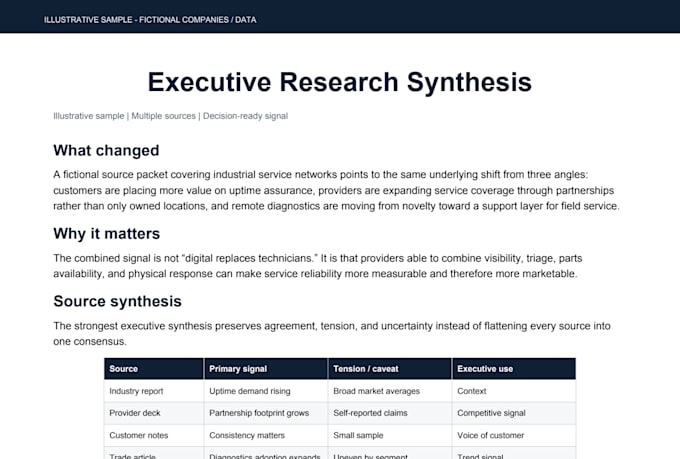Select the 'Consistency matters' cell
The height and width of the screenshot is (459, 680).
pos(266,435)
